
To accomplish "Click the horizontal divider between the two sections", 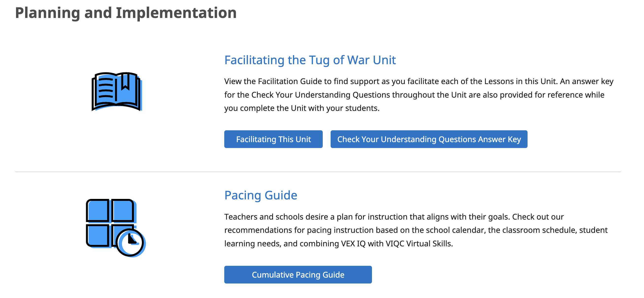I will tap(318, 172).
